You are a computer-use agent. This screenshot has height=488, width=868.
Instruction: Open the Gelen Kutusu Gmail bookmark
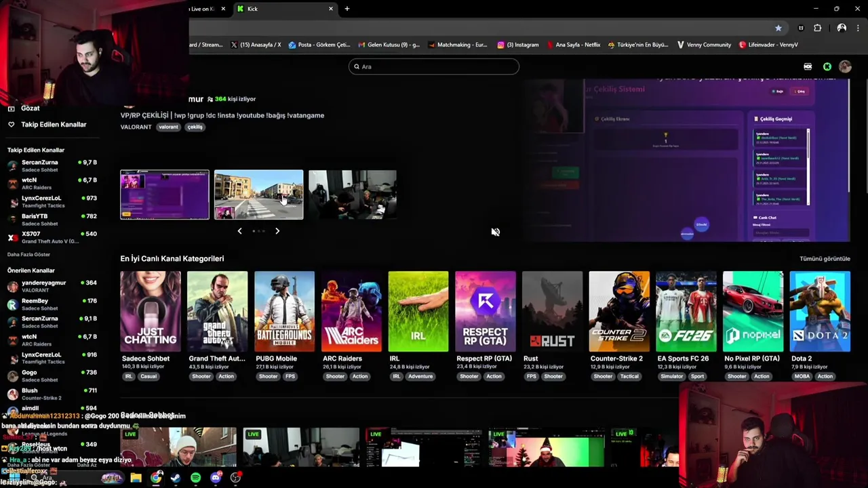389,45
